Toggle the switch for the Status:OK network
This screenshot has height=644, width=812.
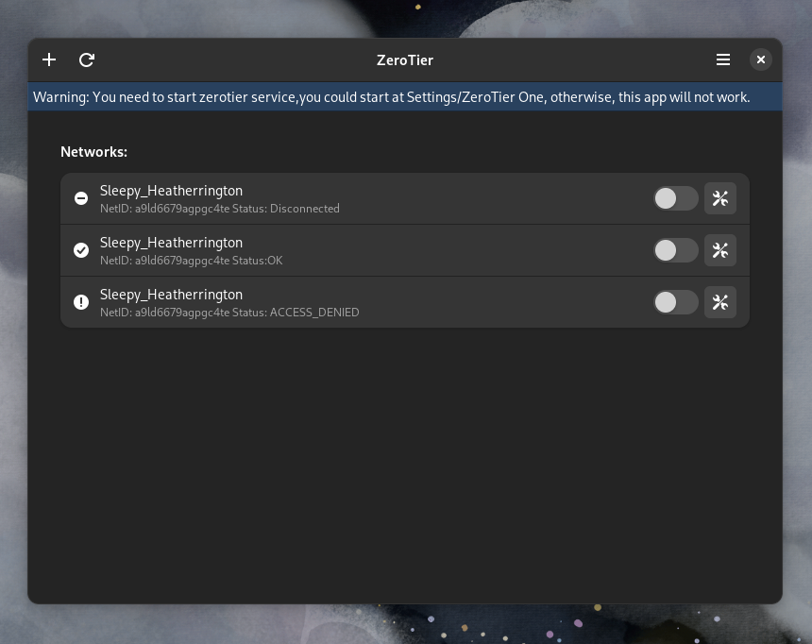[x=676, y=250]
